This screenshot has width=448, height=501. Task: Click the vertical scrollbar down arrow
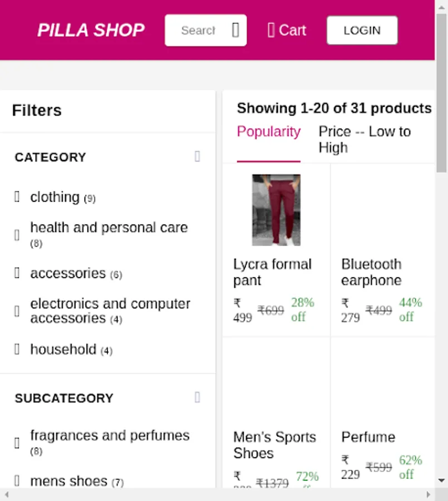(x=441, y=480)
